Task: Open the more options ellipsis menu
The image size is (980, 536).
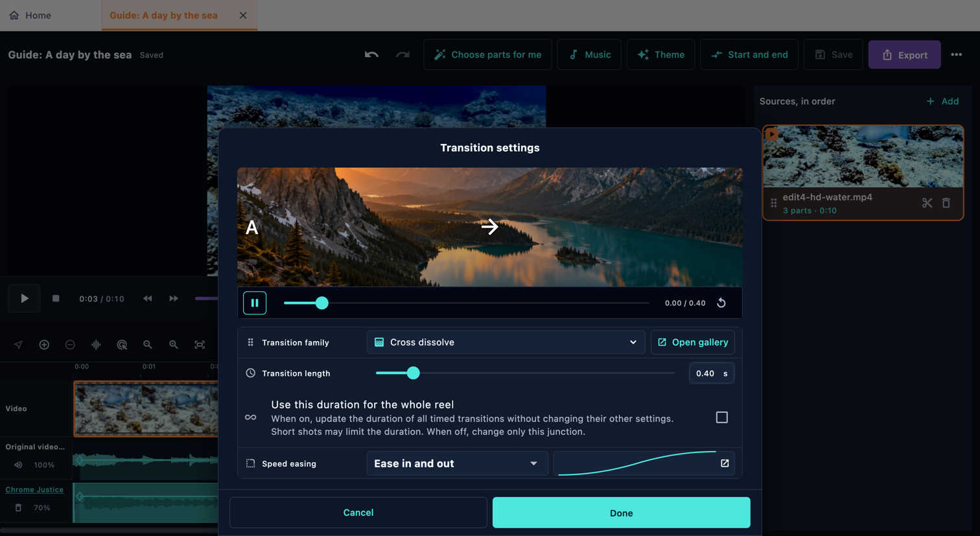Action: 957,54
